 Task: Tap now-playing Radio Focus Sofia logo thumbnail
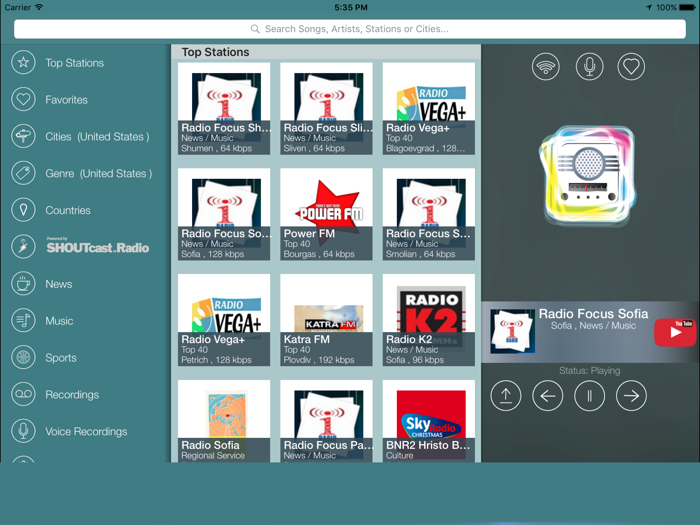coord(512,331)
